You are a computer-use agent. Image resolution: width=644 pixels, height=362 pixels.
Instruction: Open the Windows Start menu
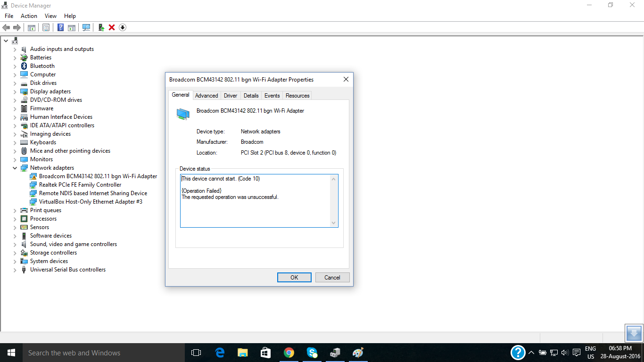point(11,353)
